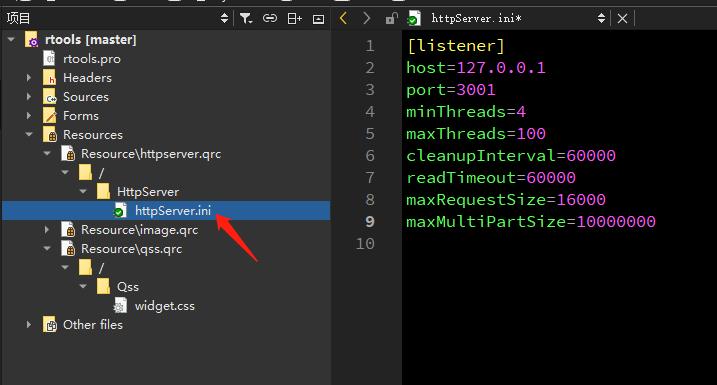Click the qss.qrc file icon
Screen dimensions: 717x385
68,249
